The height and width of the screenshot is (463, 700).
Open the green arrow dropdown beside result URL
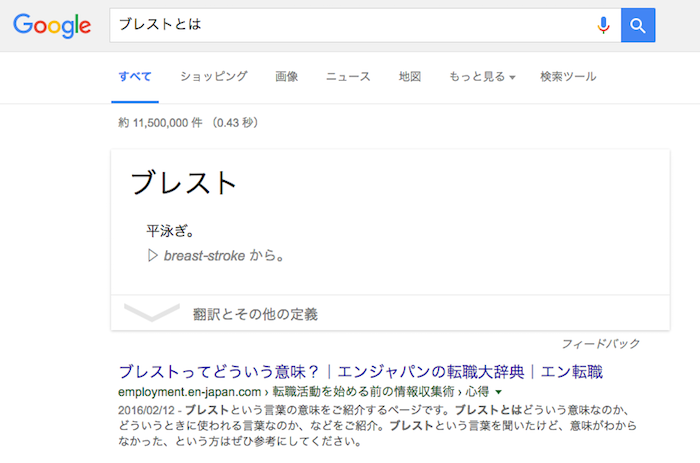coord(498,392)
